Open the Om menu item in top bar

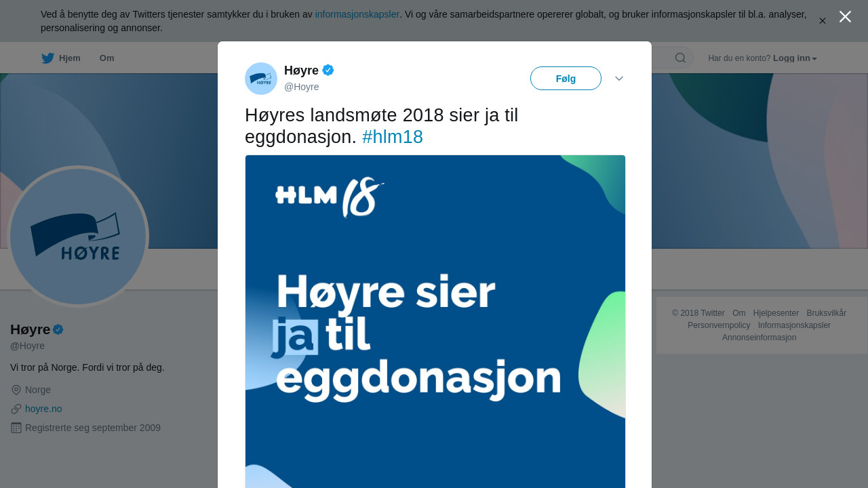point(107,58)
